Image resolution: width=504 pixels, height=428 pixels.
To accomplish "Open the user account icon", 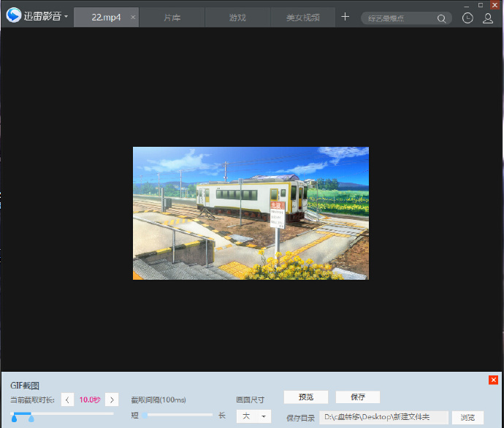I will [488, 18].
